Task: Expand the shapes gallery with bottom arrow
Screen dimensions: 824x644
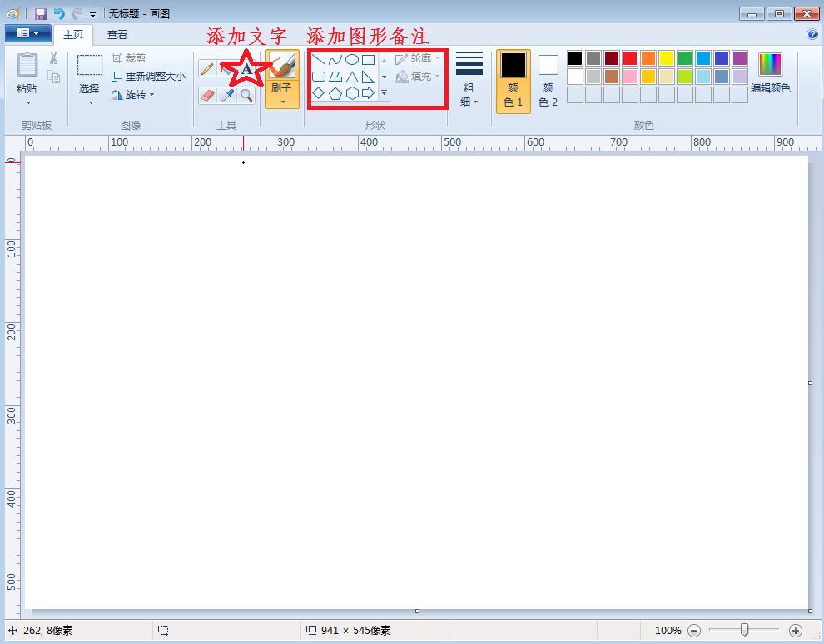Action: click(384, 93)
